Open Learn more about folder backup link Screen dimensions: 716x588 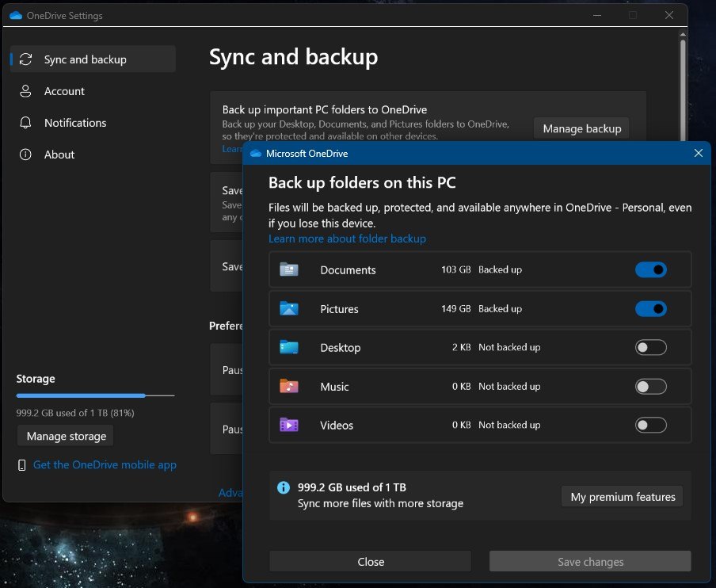347,239
